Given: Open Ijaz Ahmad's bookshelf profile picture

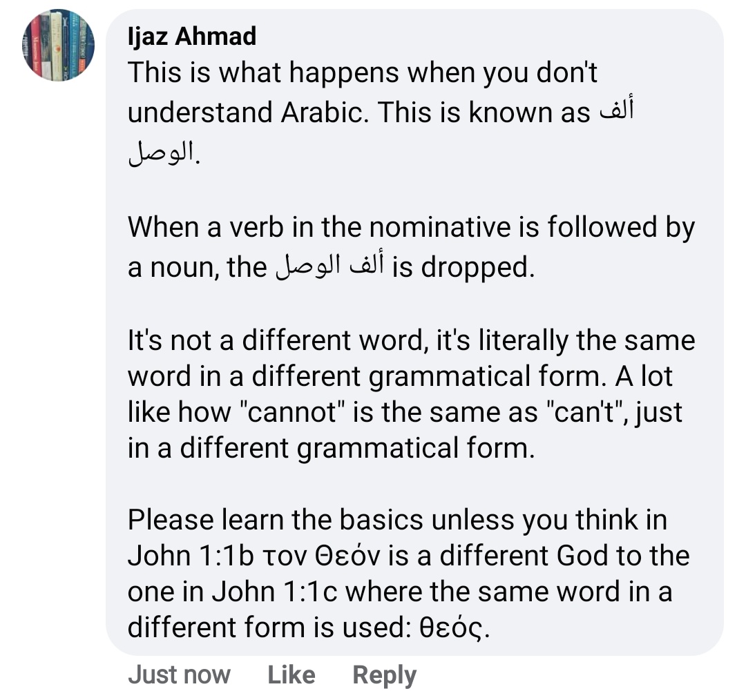Looking at the screenshot, I should tap(59, 46).
